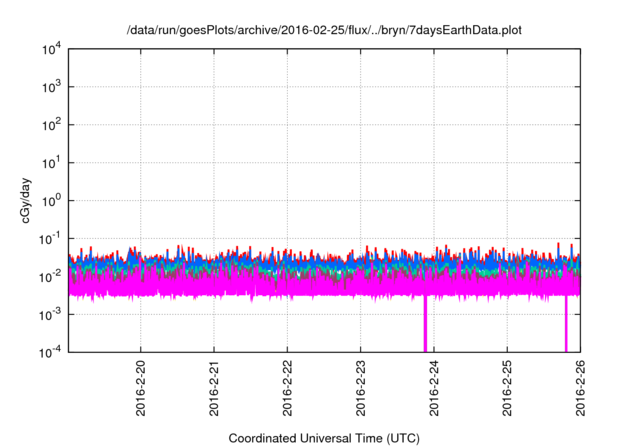Click the 2016-2-24 x-axis date label

[434, 388]
